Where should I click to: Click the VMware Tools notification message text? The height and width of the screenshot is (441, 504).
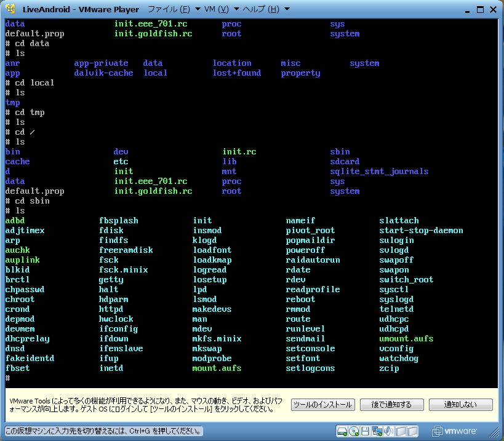[x=146, y=405]
